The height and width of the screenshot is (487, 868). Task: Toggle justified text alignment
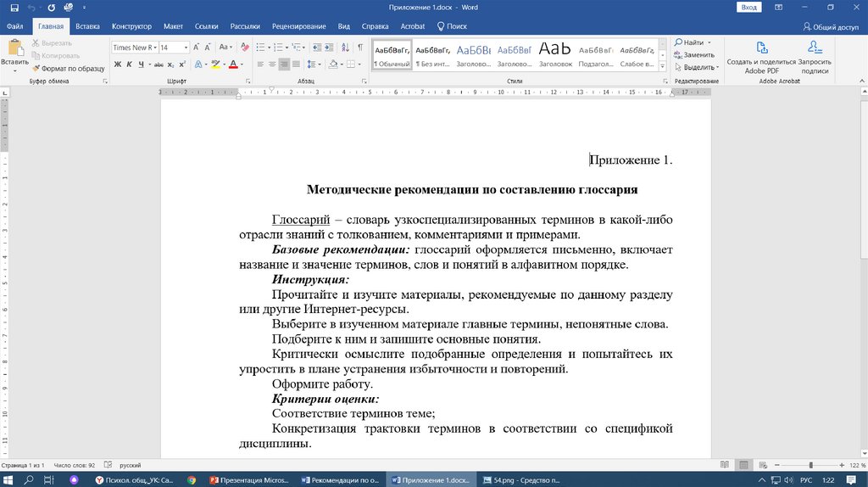pyautogui.click(x=298, y=64)
